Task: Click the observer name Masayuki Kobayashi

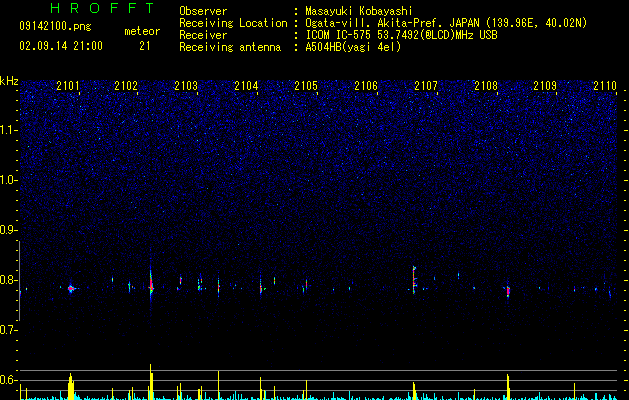Action: (359, 11)
